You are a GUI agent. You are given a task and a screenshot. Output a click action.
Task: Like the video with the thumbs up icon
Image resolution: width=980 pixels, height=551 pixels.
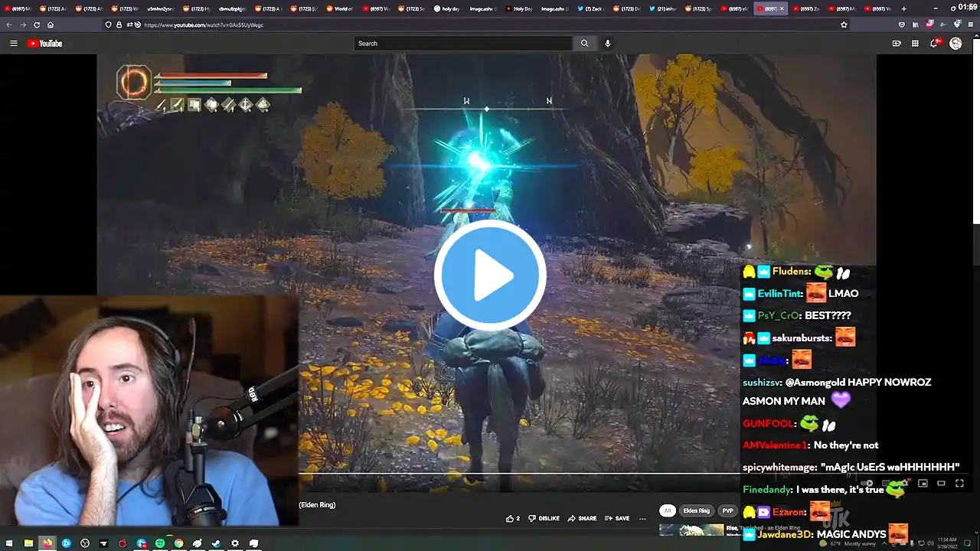click(513, 518)
